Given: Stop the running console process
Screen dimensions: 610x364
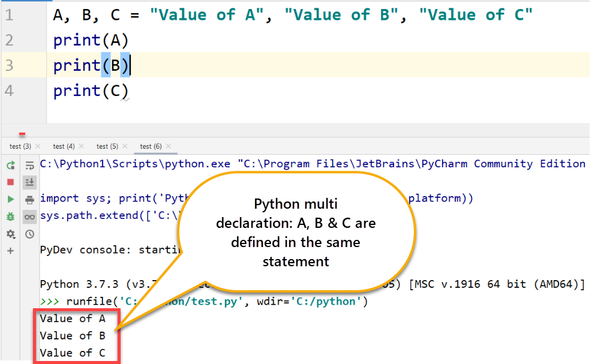Looking at the screenshot, I should (x=11, y=182).
